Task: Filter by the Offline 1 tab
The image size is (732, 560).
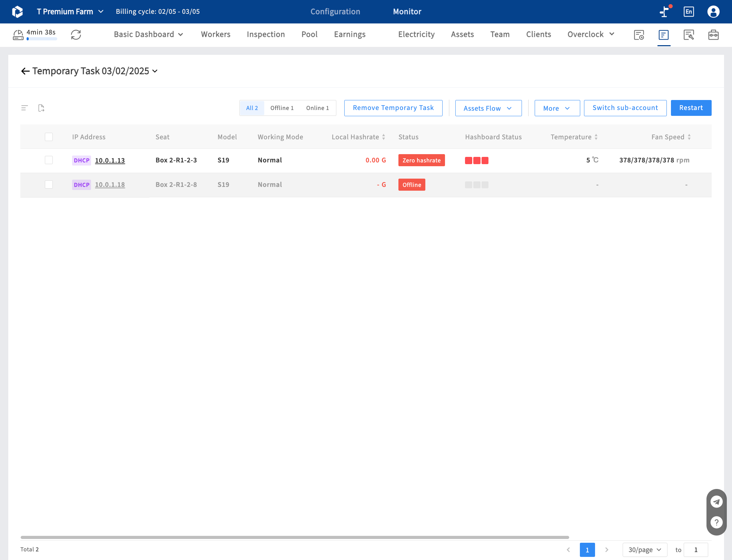Action: pyautogui.click(x=282, y=108)
